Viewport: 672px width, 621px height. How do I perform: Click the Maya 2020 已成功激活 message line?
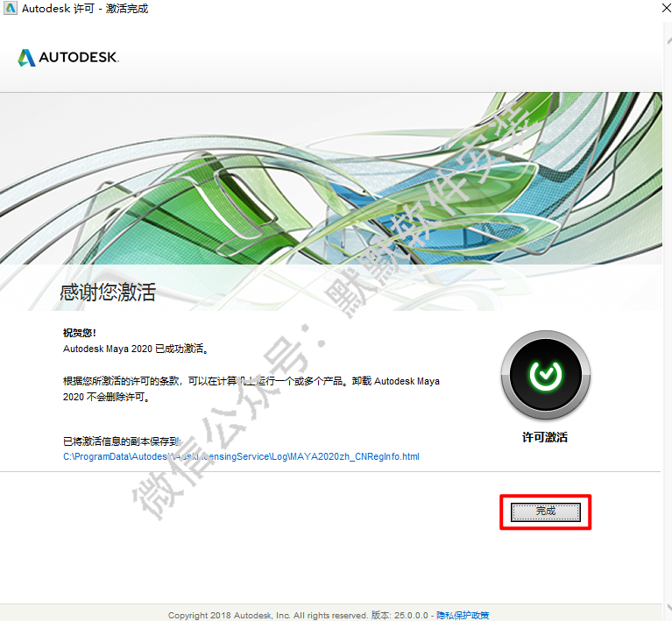point(136,349)
